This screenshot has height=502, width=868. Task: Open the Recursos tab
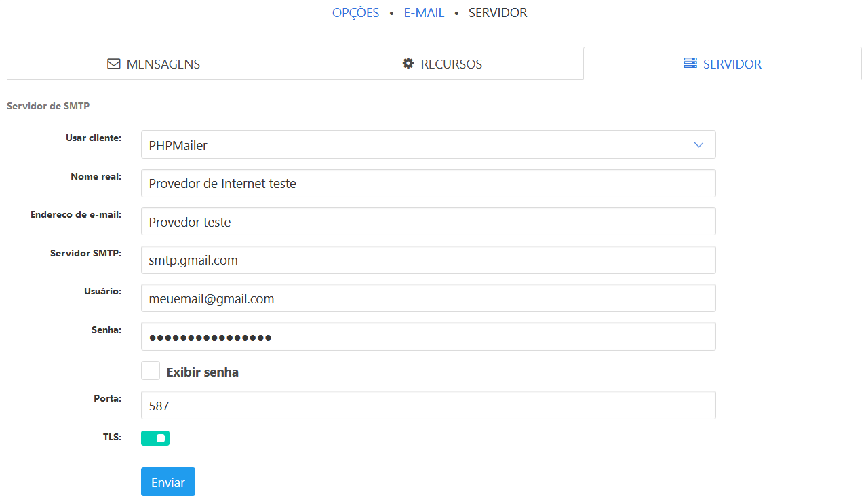click(442, 64)
